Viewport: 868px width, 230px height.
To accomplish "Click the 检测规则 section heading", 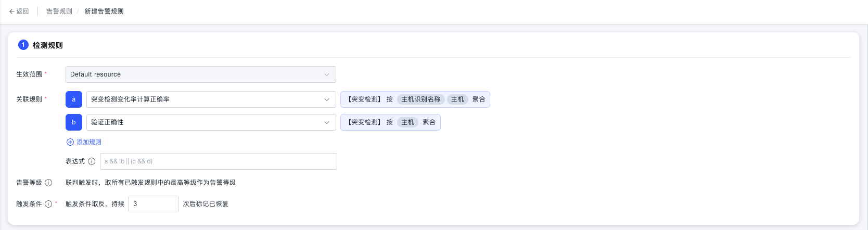I will pos(48,45).
